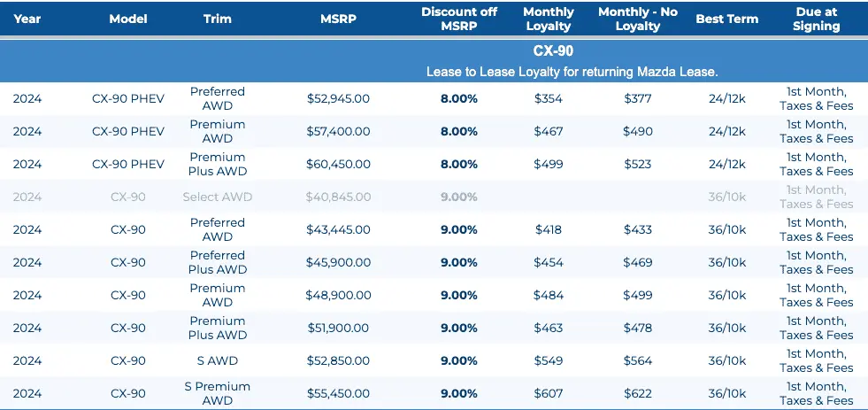868x410 pixels.
Task: Click the S Premium AWD trim cell
Action: click(x=217, y=393)
